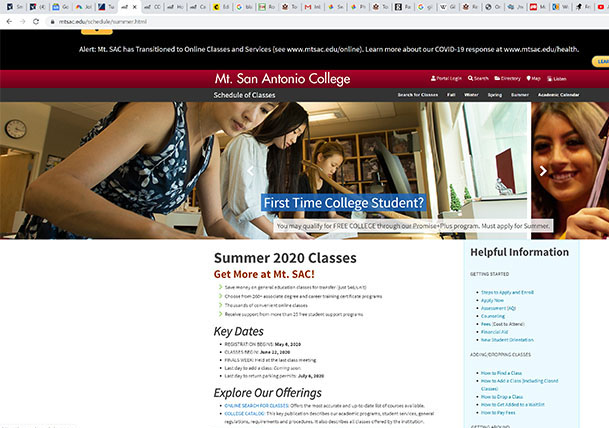The height and width of the screenshot is (428, 609).
Task: Click Steps to Apply and Enroll link
Action: [x=507, y=292]
